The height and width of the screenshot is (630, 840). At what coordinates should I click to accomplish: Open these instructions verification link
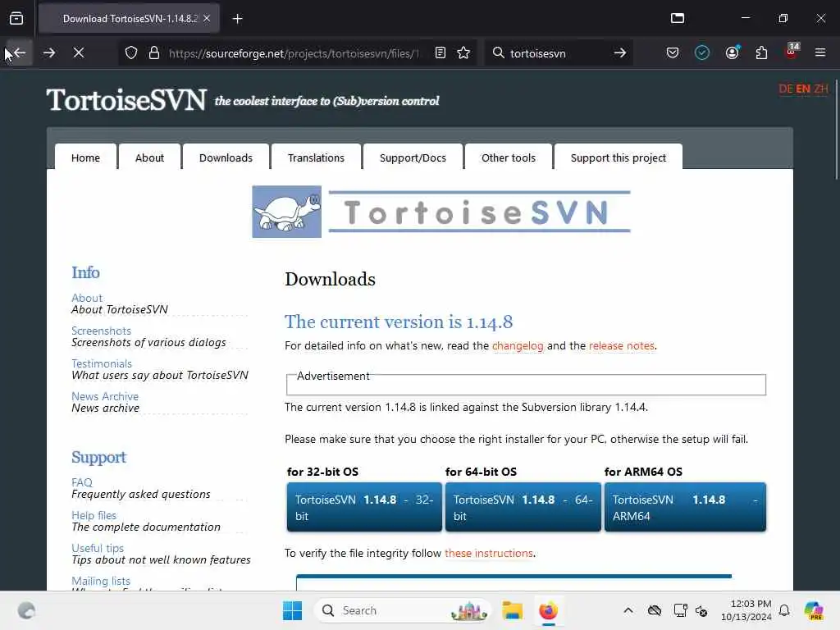[x=489, y=553]
